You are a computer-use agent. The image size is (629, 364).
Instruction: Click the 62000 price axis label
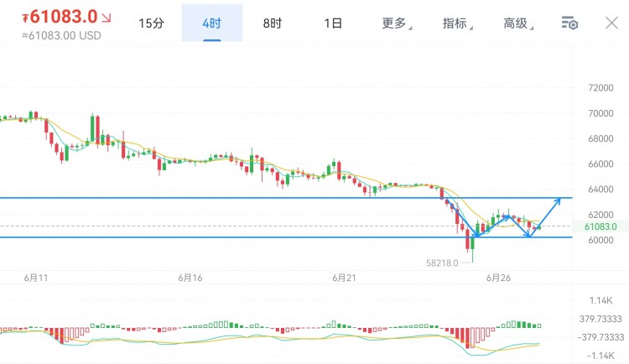[x=600, y=215]
